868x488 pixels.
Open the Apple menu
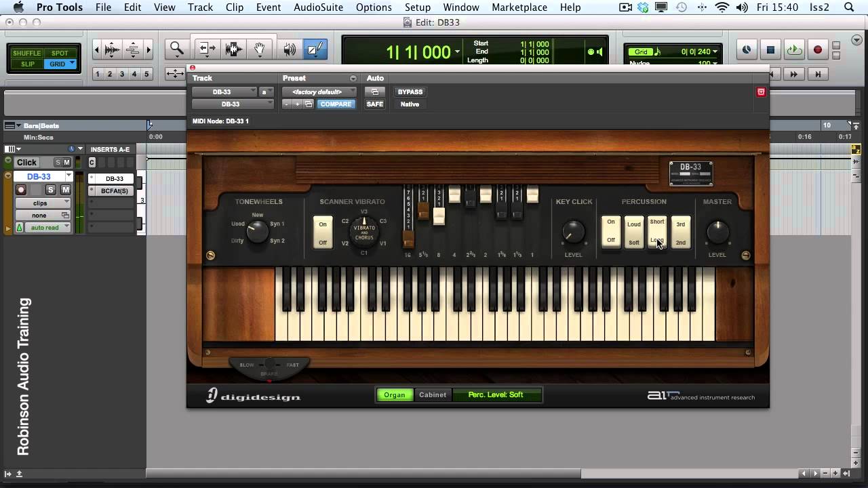point(18,7)
